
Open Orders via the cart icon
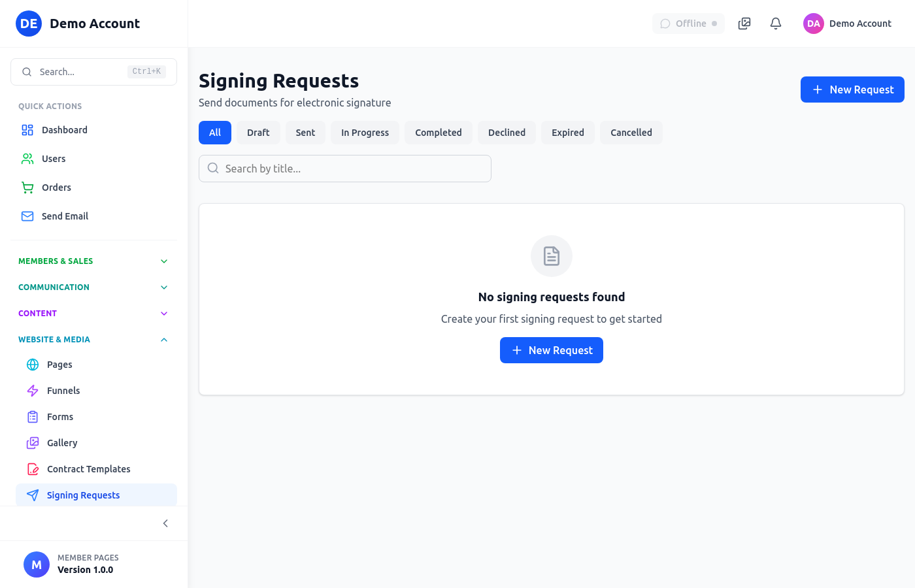tap(27, 188)
